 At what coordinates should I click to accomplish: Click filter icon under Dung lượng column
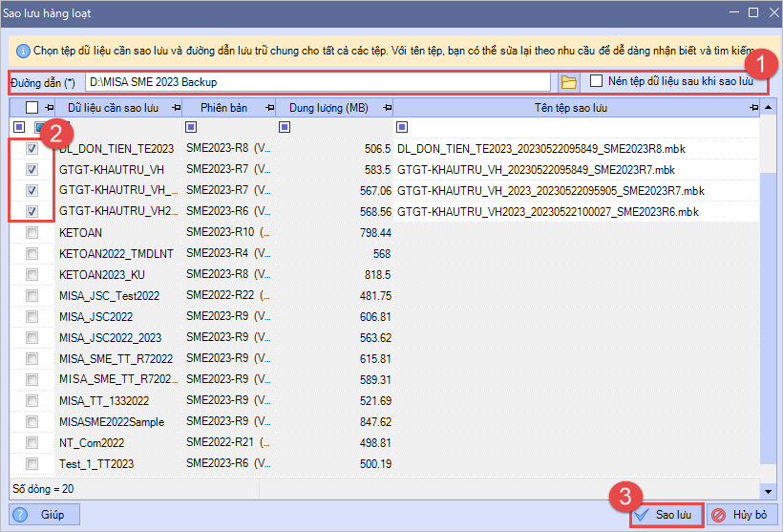point(285,127)
